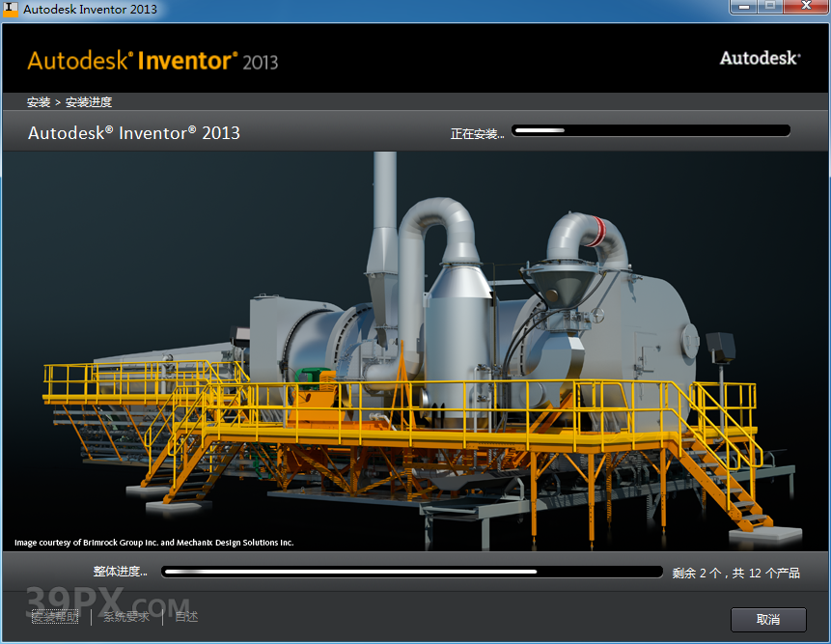Viewport: 831px width, 644px height.
Task: Open the 安装帮助 installation help link
Action: point(55,616)
